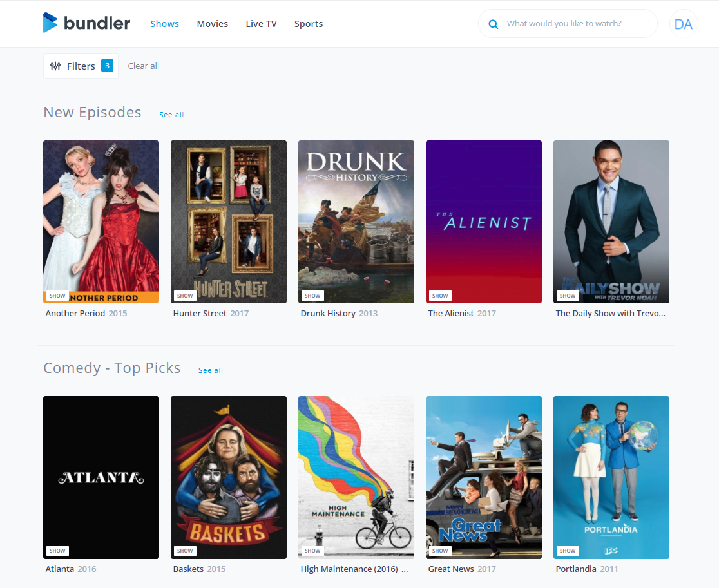The width and height of the screenshot is (719, 588).
Task: Click the blue search magnifier icon
Action: pos(493,24)
